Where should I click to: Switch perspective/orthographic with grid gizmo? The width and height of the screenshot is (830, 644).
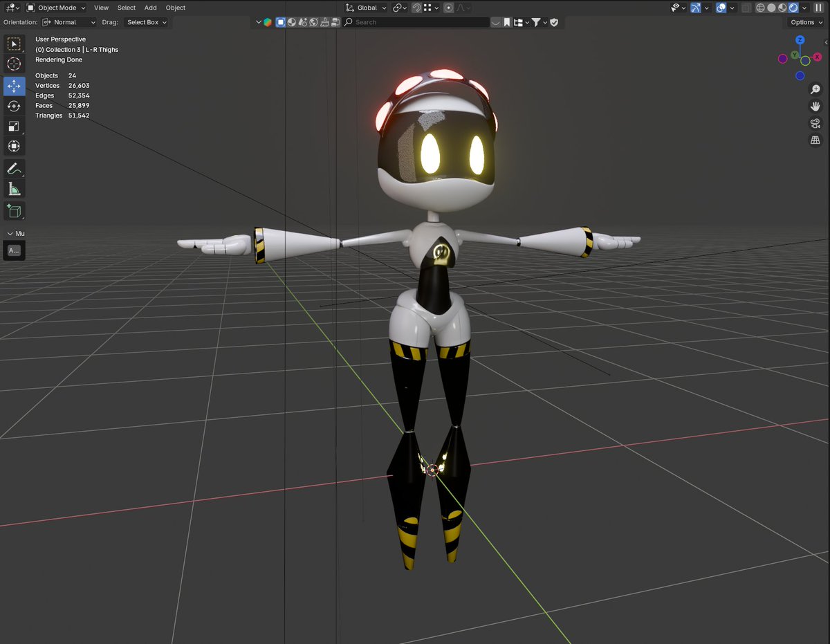tap(815, 140)
